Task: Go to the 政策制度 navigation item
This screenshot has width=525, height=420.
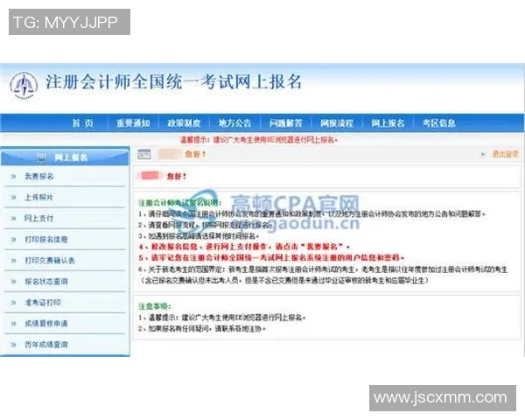Action: [x=184, y=122]
